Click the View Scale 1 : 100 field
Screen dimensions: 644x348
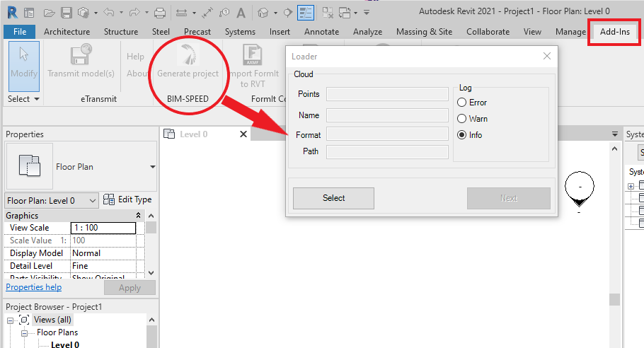(x=103, y=228)
